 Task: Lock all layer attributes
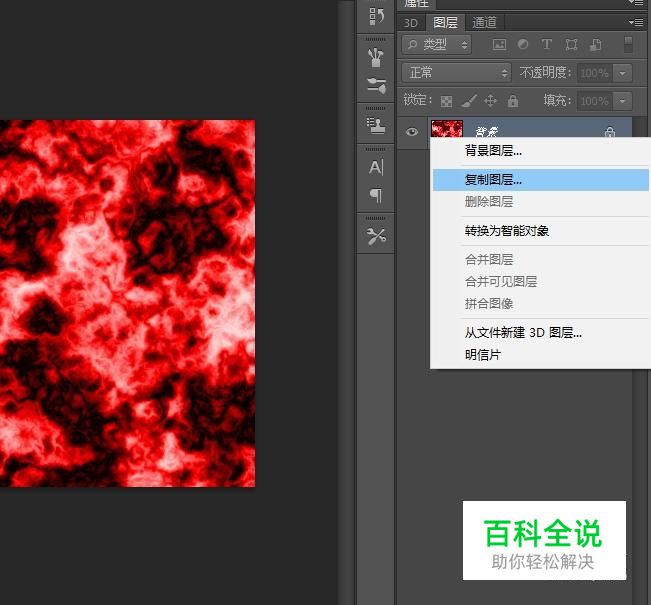(x=513, y=100)
